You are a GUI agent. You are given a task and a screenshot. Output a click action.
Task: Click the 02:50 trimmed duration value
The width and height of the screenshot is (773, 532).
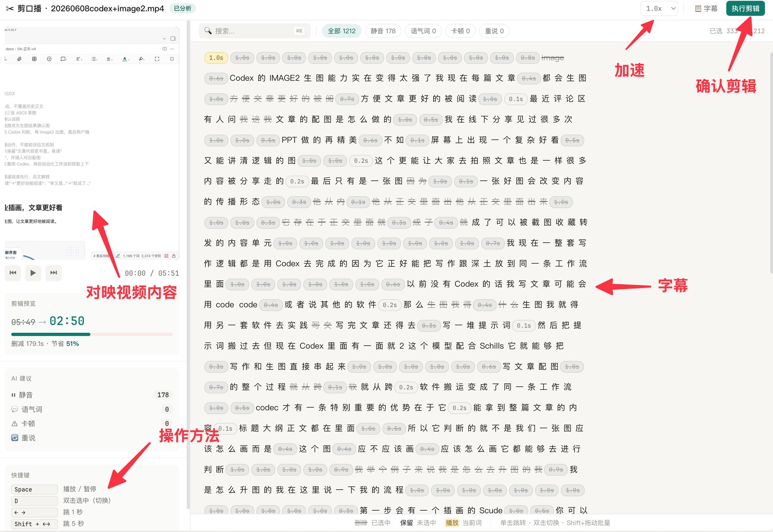(x=67, y=321)
